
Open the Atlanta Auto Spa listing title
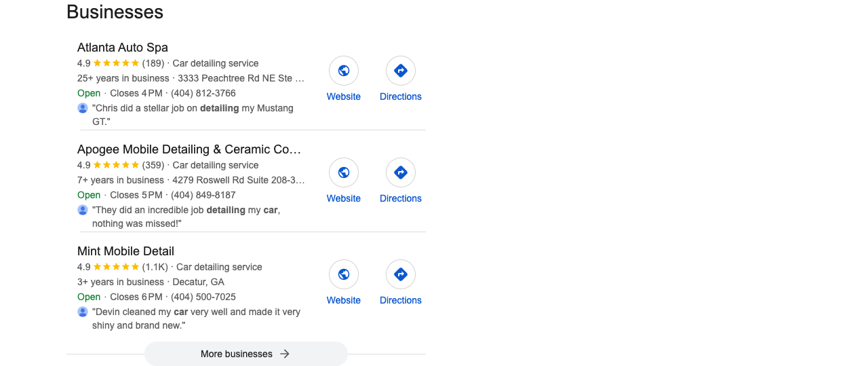[123, 48]
